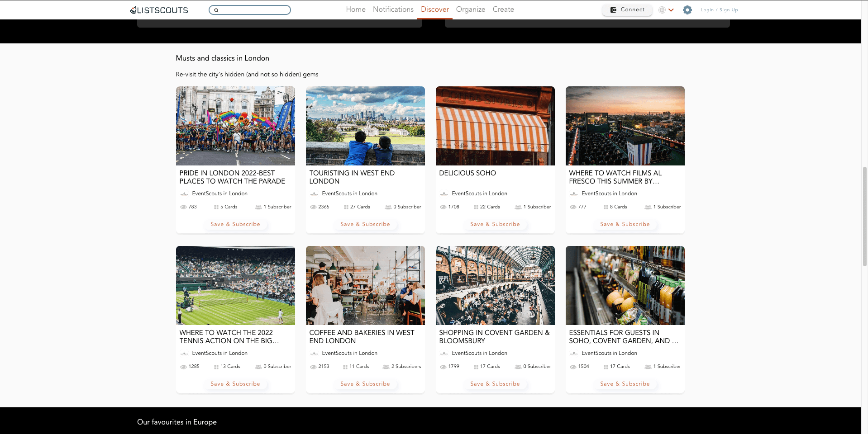Click the page vertical scrollbar
Image resolution: width=868 pixels, height=434 pixels.
pyautogui.click(x=864, y=217)
